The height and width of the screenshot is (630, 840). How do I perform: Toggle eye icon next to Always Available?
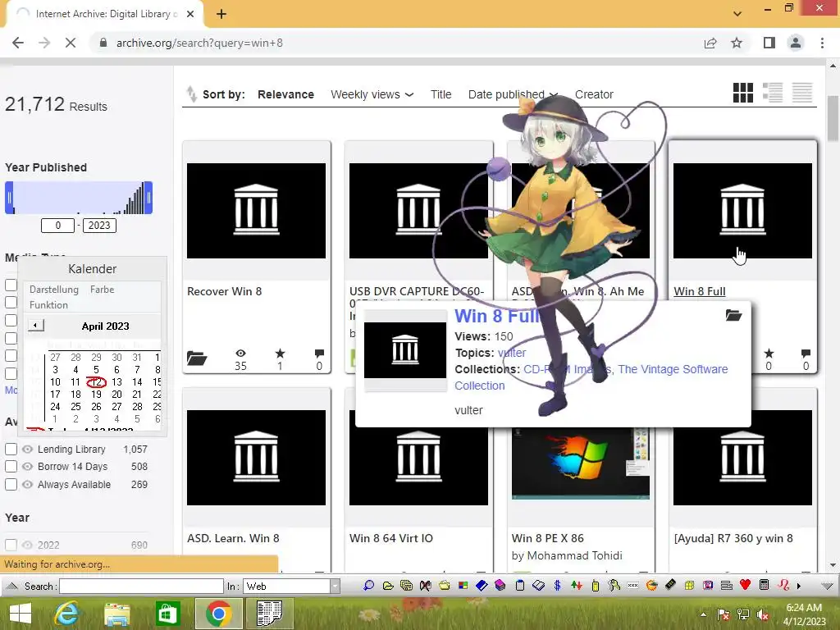pos(27,484)
